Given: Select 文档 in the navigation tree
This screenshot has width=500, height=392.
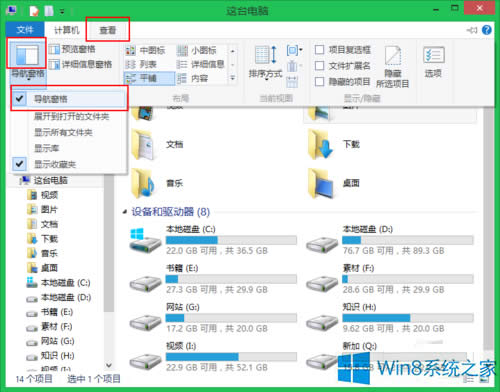Looking at the screenshot, I should (x=49, y=224).
